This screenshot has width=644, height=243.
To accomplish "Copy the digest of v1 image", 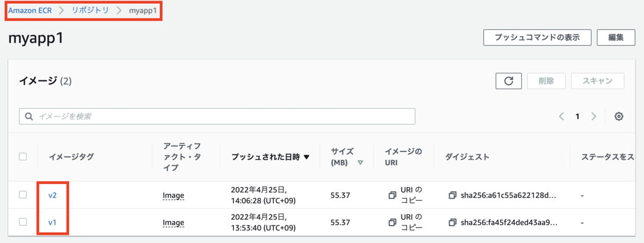I will pos(452,222).
